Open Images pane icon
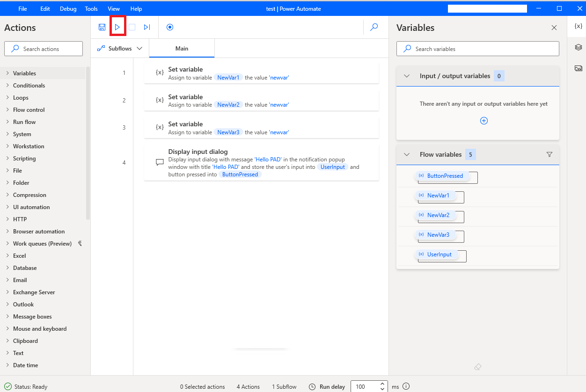The width and height of the screenshot is (586, 392). click(579, 68)
